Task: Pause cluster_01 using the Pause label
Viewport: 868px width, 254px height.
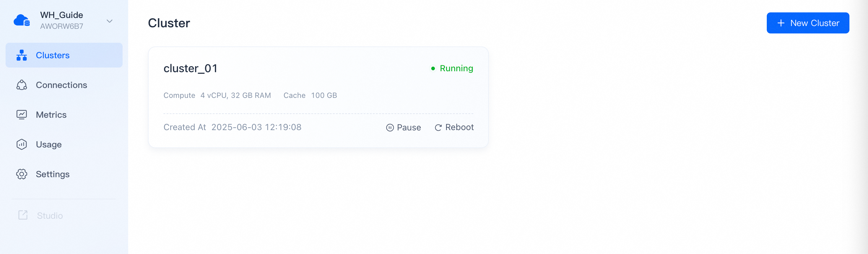Action: [x=409, y=128]
